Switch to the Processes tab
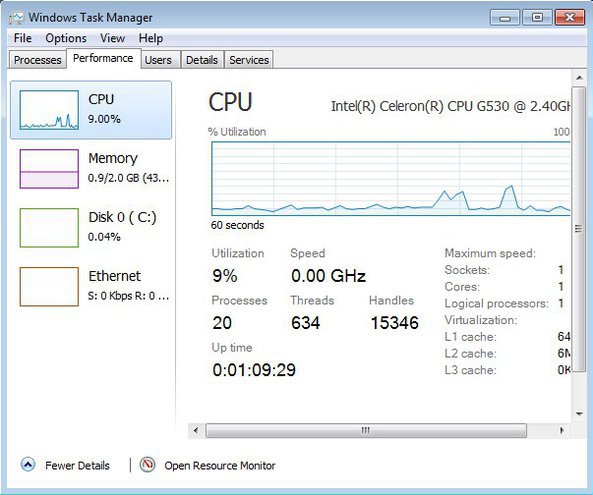Image resolution: width=593 pixels, height=495 pixels. click(37, 60)
